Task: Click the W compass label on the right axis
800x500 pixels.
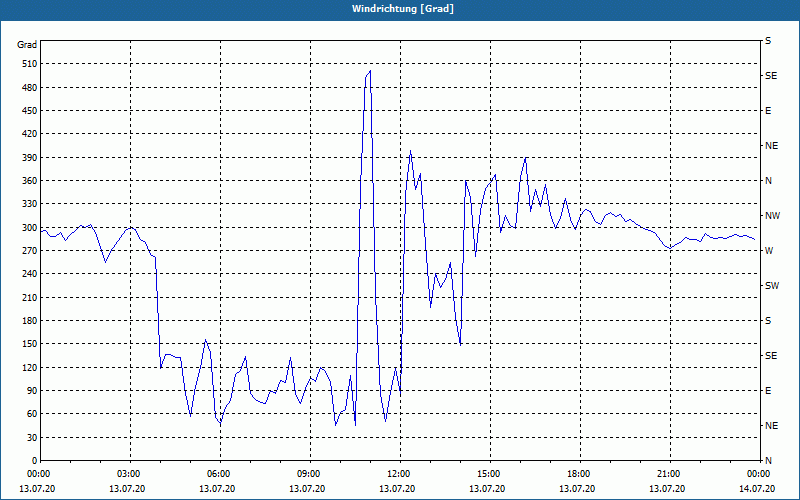Action: (x=769, y=251)
